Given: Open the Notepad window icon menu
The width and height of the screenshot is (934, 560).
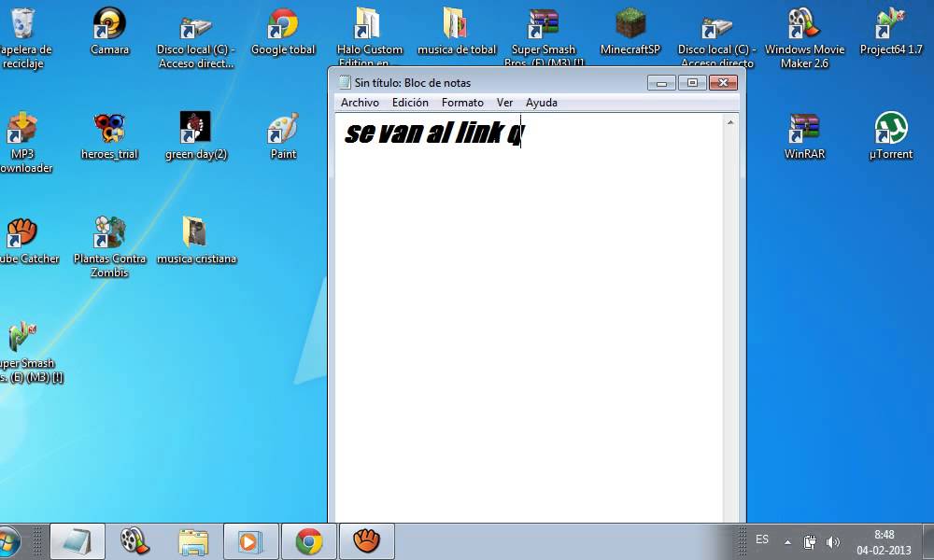Looking at the screenshot, I should click(x=345, y=82).
